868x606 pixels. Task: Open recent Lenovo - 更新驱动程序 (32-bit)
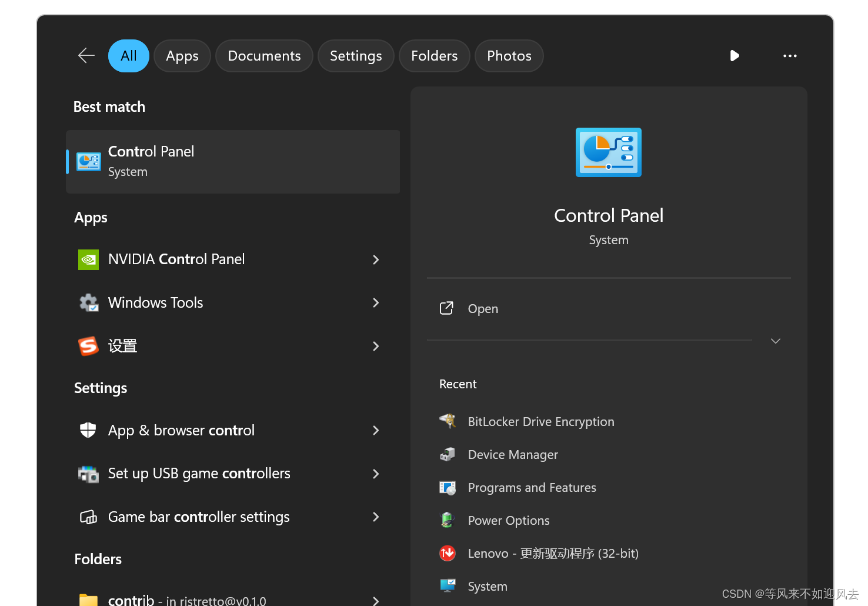coord(553,554)
